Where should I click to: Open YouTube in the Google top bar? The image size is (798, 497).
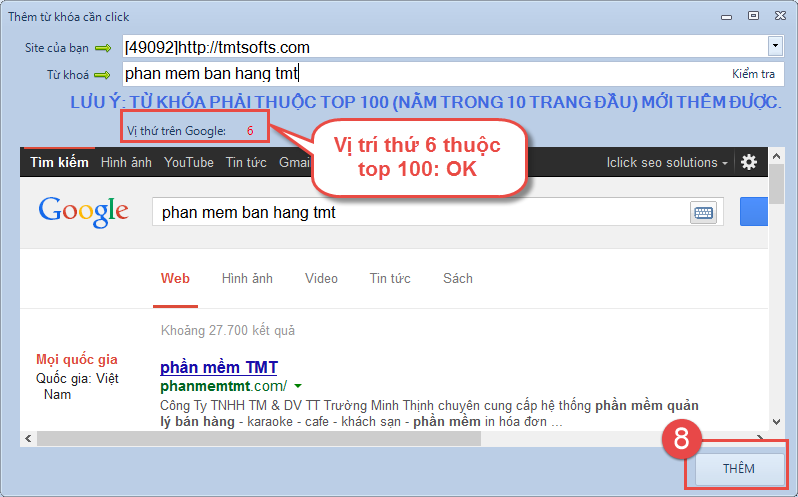coord(189,162)
